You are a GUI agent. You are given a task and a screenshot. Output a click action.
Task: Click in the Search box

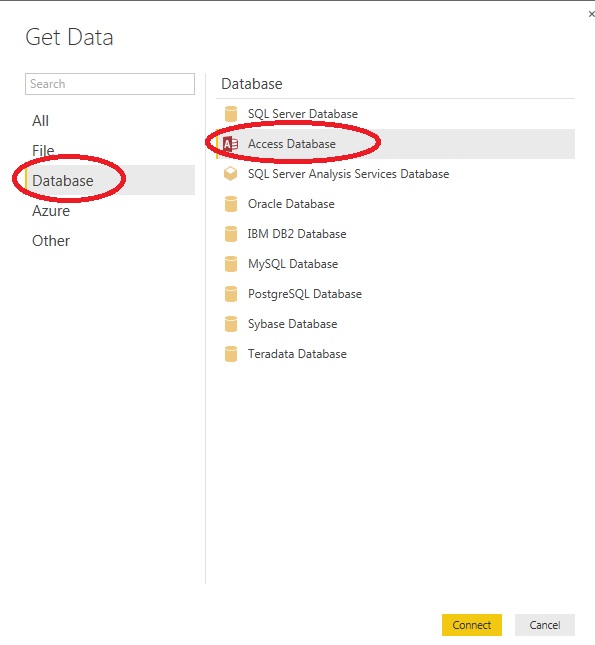click(x=110, y=84)
